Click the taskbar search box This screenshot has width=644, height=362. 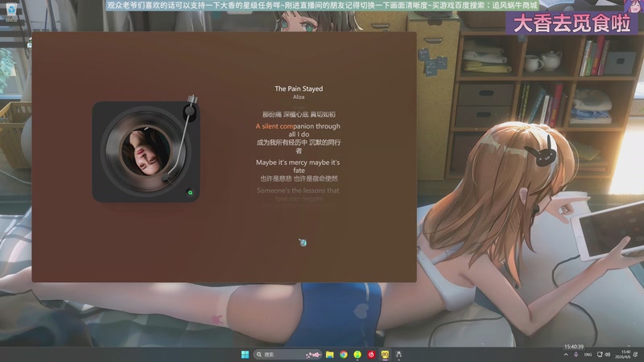287,355
